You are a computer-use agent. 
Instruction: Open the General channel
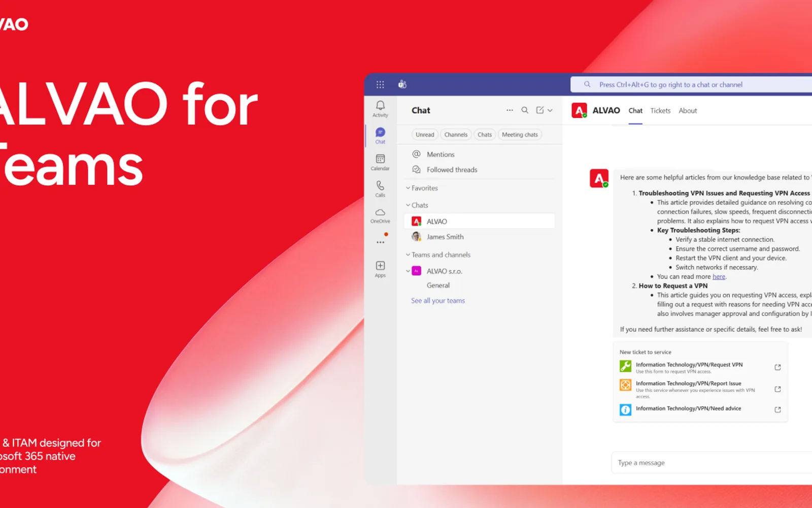pos(438,285)
